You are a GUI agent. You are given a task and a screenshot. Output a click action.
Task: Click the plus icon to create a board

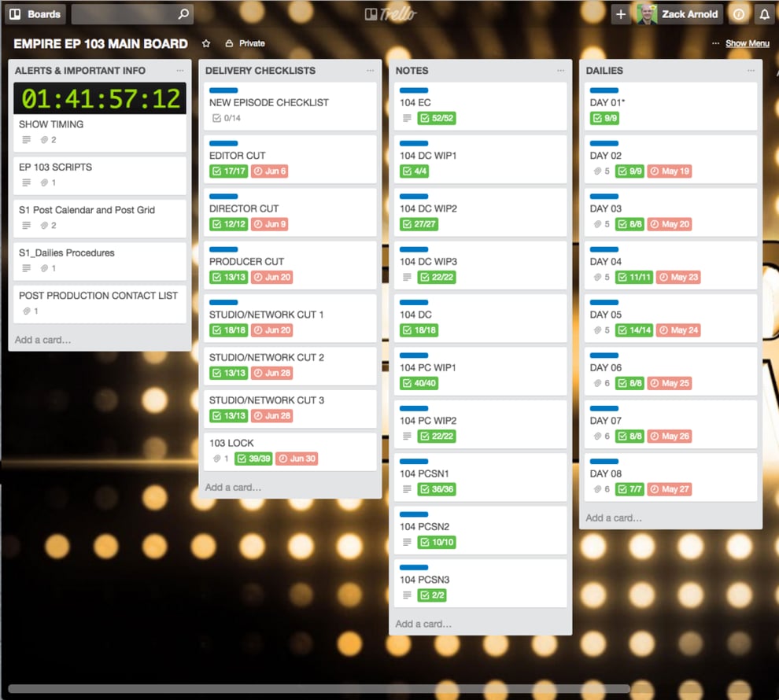pyautogui.click(x=621, y=14)
